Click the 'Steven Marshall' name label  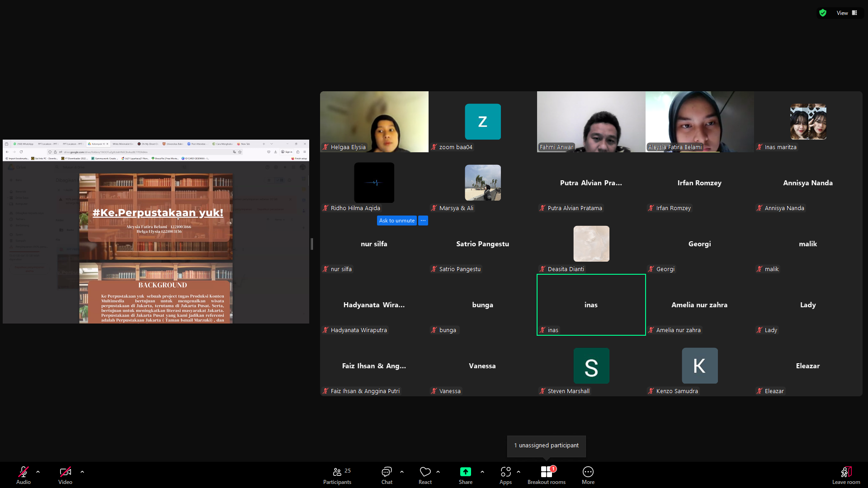tap(569, 391)
